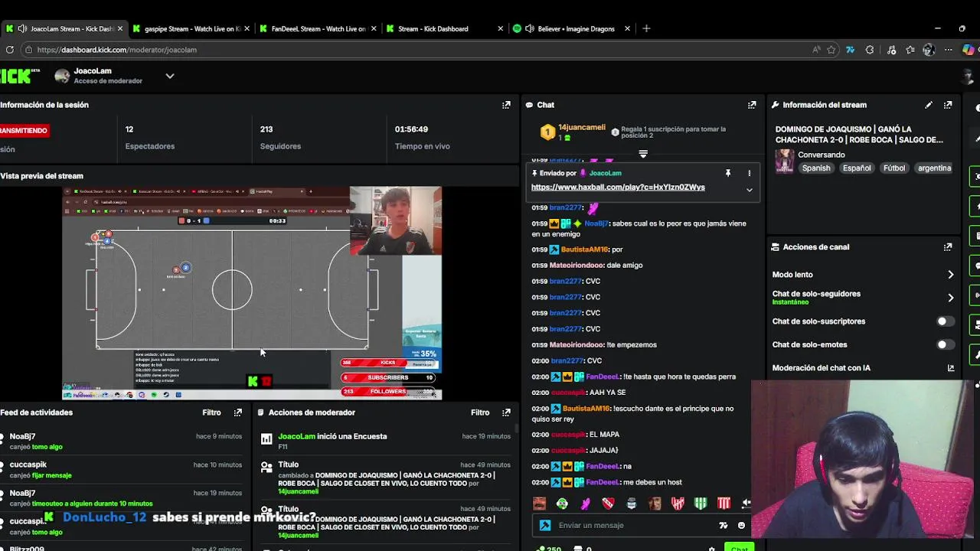Pop out the Acciones de moderador panel
This screenshot has width=980, height=551.
coord(506,412)
